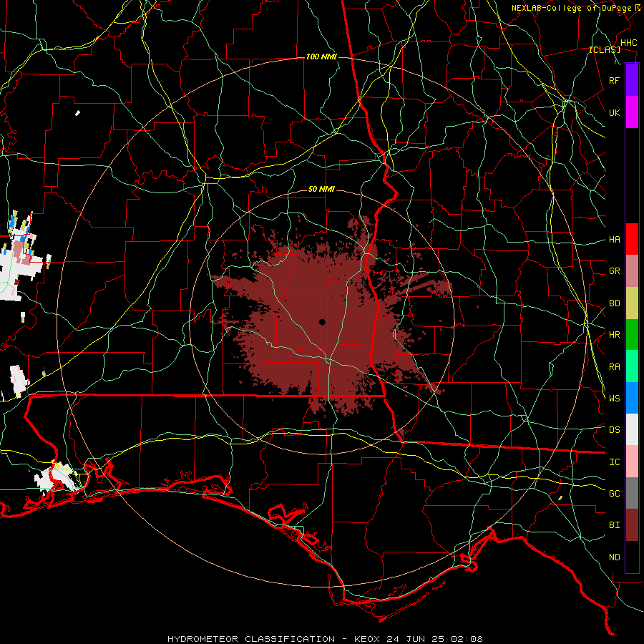Click the WS legend label
Screen dimensions: 644x644
[615, 399]
